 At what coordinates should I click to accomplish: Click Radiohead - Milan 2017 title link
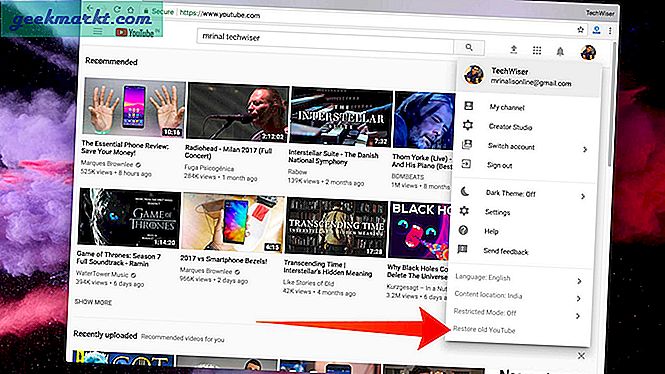pos(228,152)
